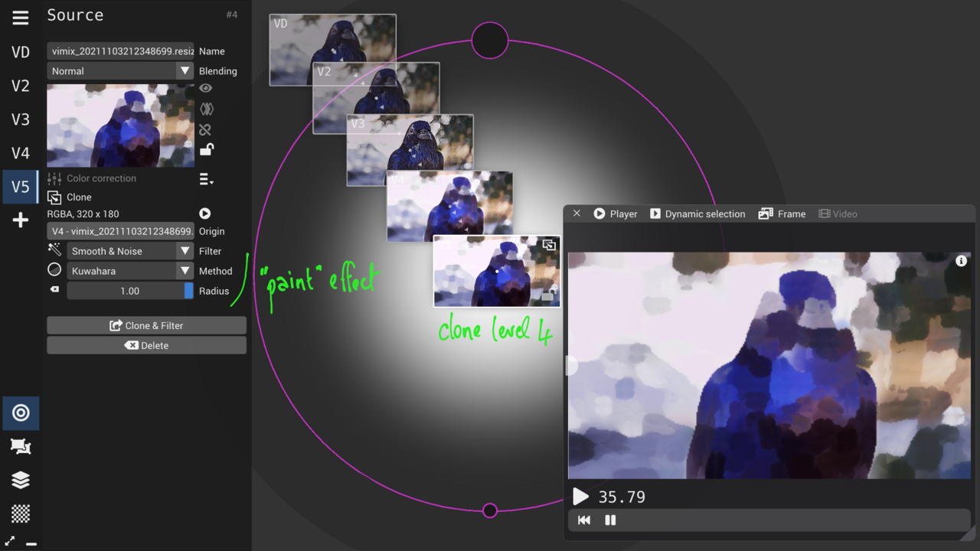Viewport: 980px width, 551px height.
Task: Open the main hamburger menu
Action: click(x=21, y=18)
